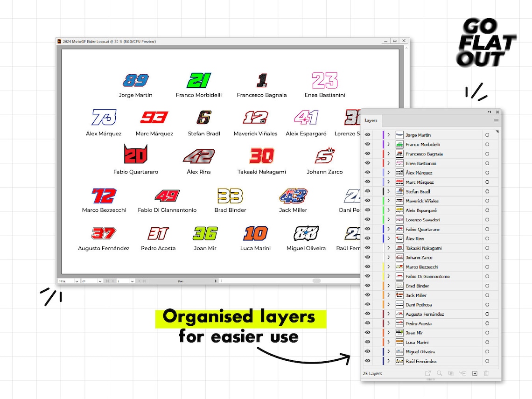Click the Delete Selection trash icon
Image resolution: width=532 pixels, height=399 pixels.
tap(485, 373)
